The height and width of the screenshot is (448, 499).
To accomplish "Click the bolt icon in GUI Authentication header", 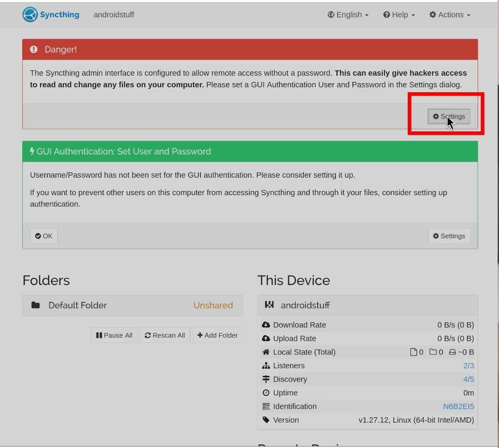I will 32,151.
